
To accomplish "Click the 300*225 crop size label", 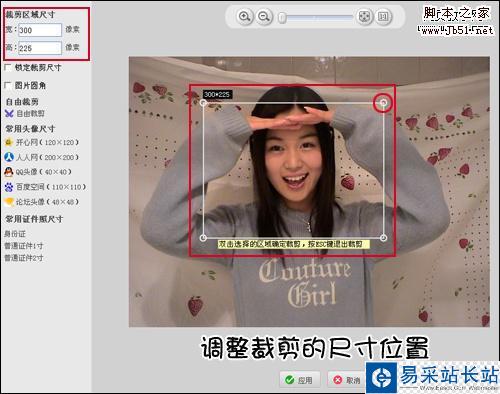I will [x=217, y=94].
